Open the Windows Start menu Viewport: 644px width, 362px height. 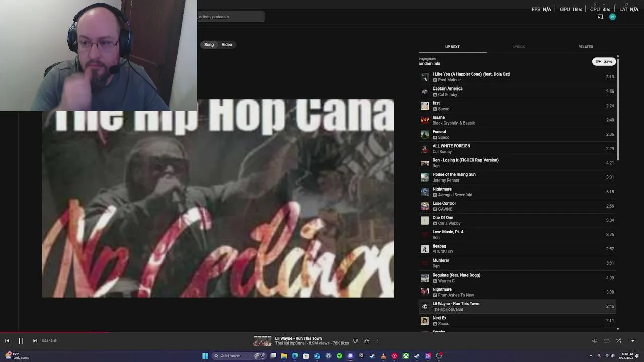[x=205, y=356]
